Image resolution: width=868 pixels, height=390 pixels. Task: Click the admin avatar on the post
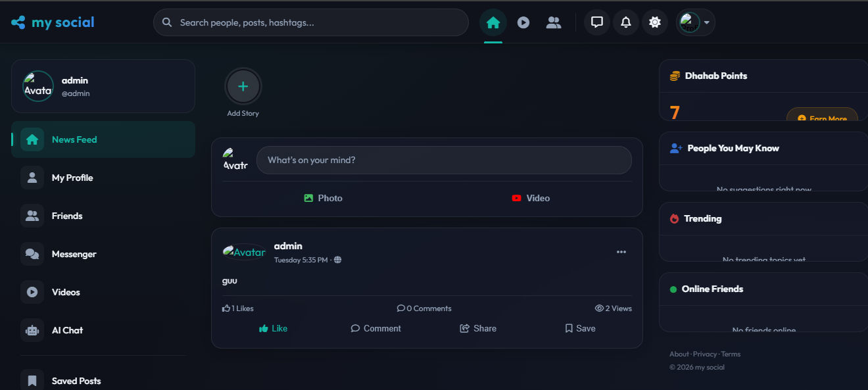pos(244,252)
